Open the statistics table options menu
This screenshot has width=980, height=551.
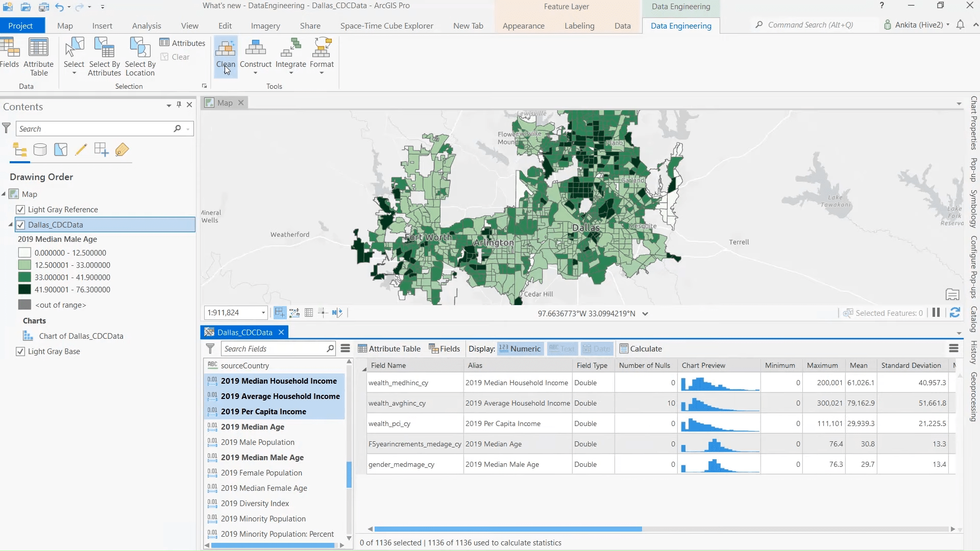point(953,348)
